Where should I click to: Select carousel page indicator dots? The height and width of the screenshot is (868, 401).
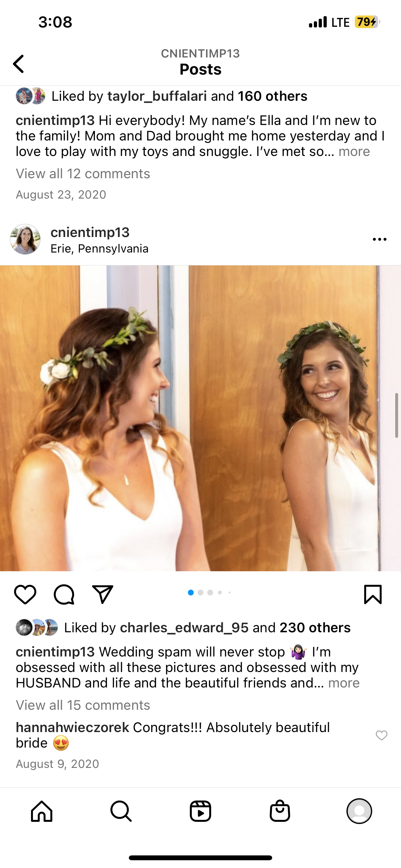pos(209,592)
